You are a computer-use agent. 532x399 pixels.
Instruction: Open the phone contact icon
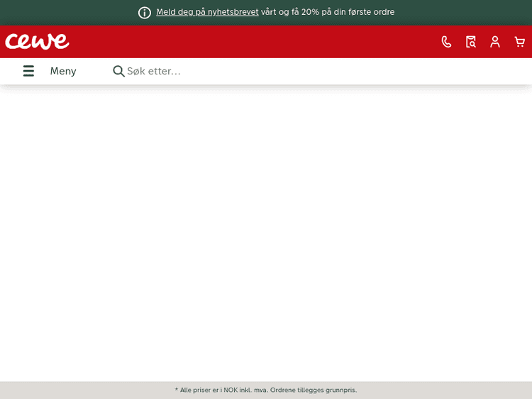(x=446, y=42)
